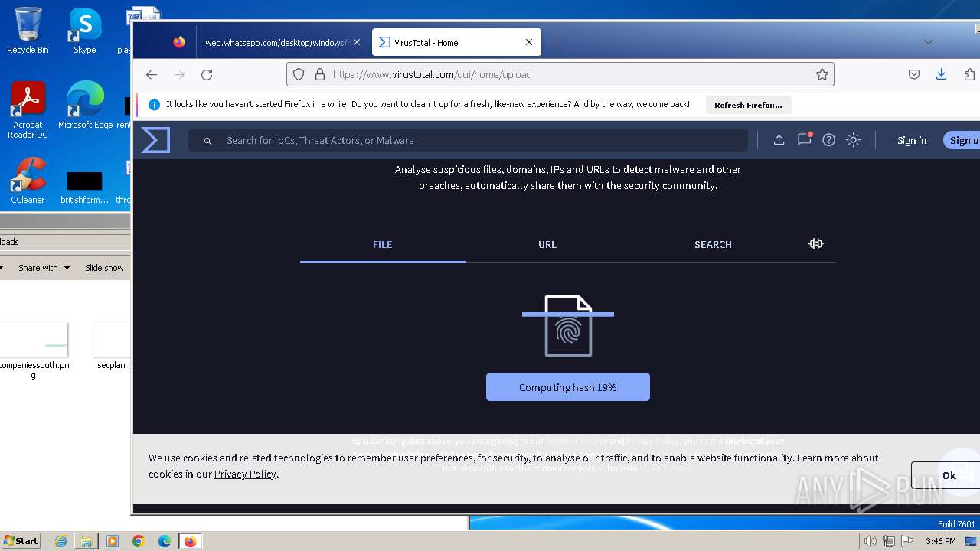This screenshot has width=980, height=551.
Task: Select the VirusTotal - Home tab
Action: 456,43
